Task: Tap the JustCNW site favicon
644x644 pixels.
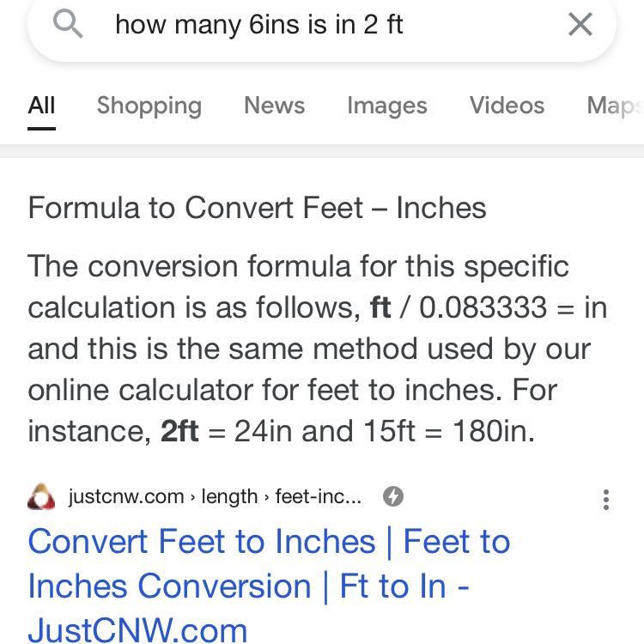Action: tap(41, 496)
